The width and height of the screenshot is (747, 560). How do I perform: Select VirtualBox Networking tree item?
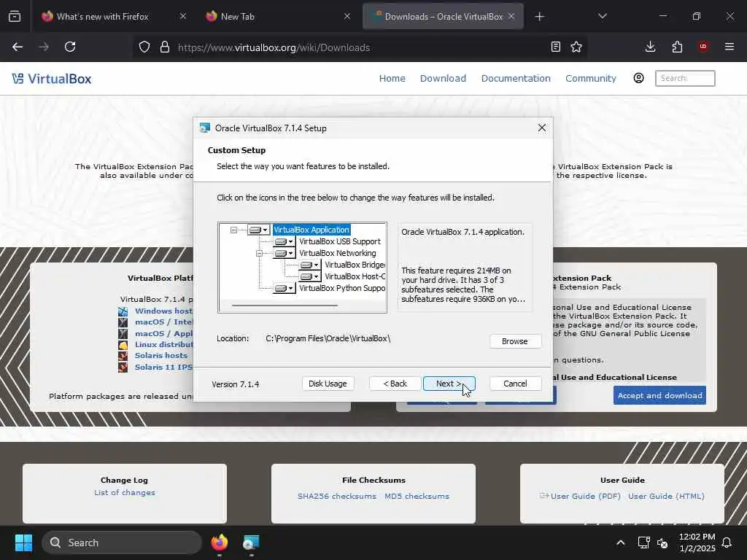337,253
